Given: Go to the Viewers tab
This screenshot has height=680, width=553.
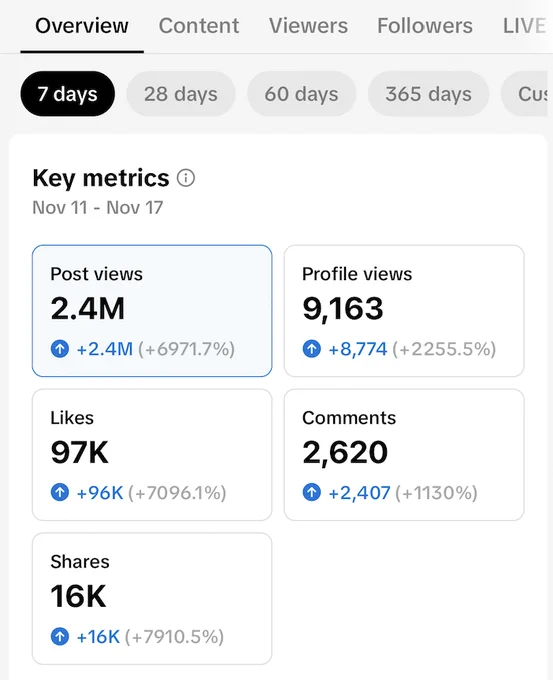Looking at the screenshot, I should pos(308,26).
